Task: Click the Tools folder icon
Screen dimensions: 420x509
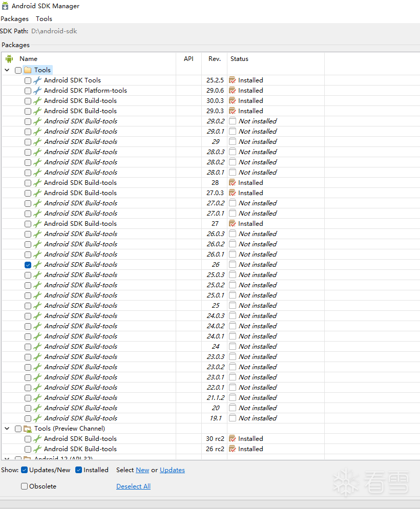Action: click(28, 70)
